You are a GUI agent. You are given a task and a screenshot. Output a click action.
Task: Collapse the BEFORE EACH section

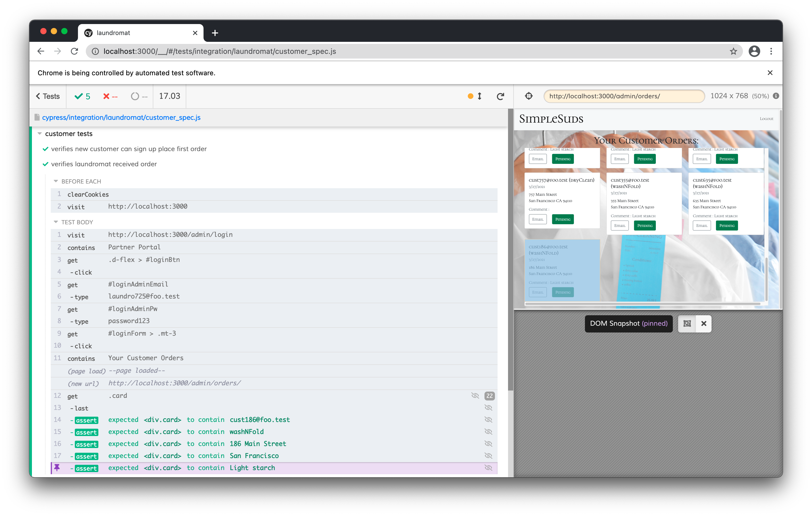[x=56, y=181]
